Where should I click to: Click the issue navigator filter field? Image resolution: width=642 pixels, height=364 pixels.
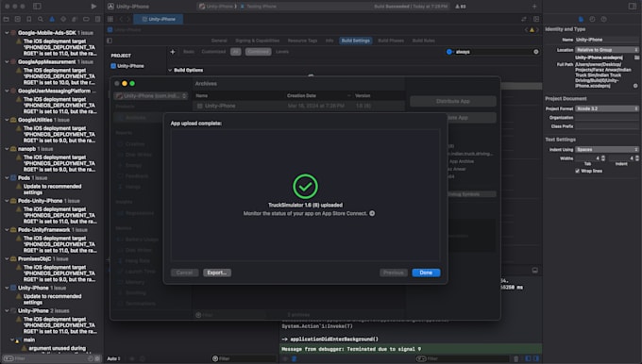51,358
